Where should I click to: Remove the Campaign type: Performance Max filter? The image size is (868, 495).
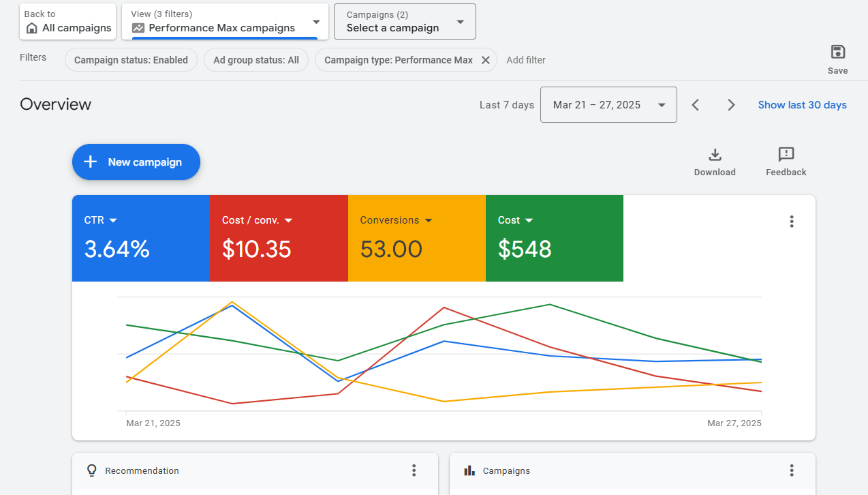tap(485, 60)
